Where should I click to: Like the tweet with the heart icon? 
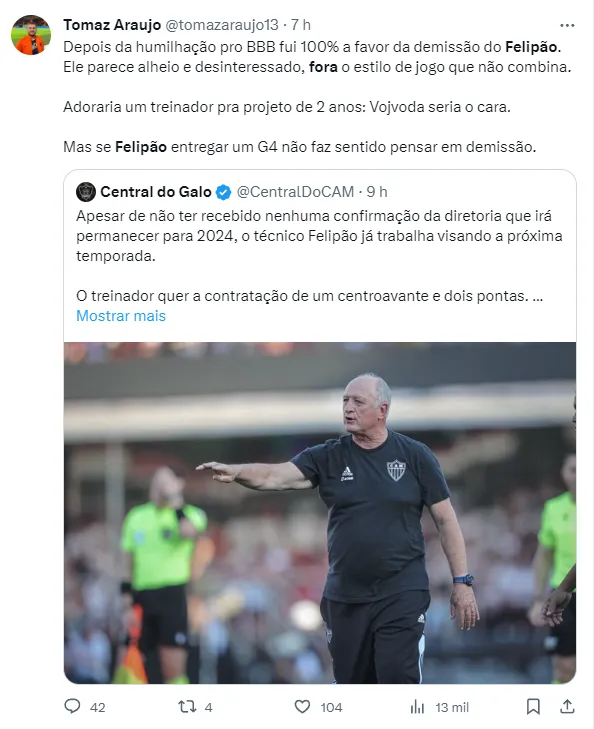click(x=302, y=707)
